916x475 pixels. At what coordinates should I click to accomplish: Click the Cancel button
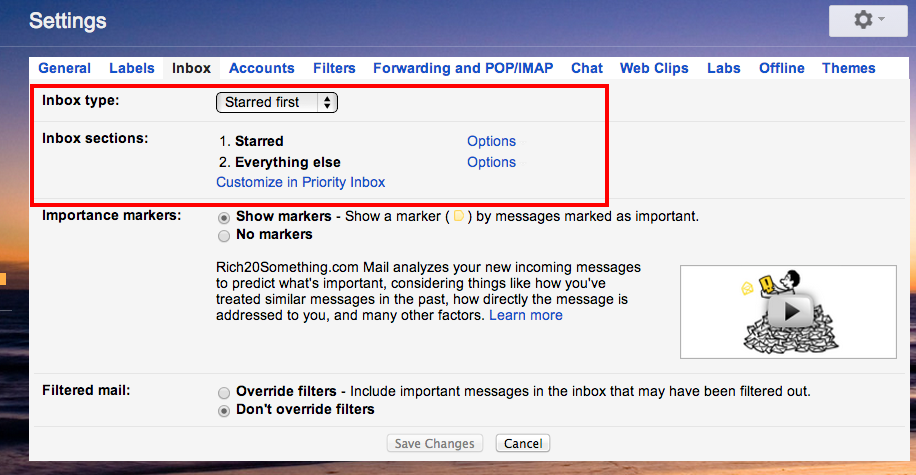coord(522,443)
